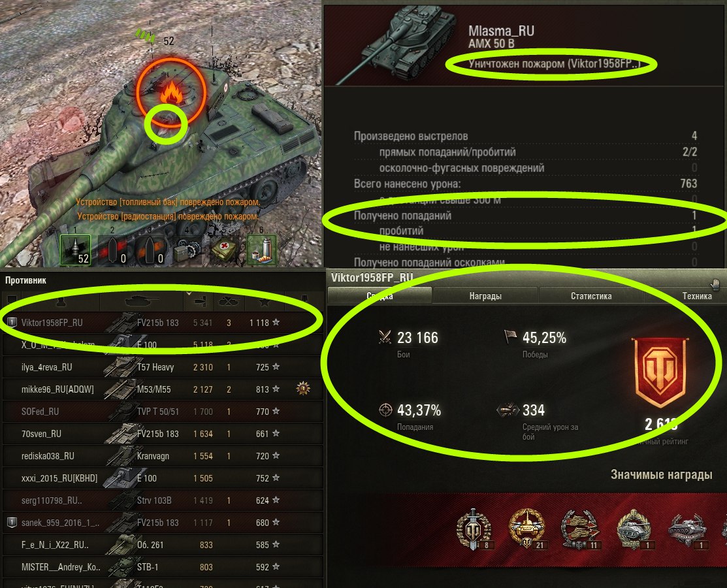Viewport: 727px width, 588px height.
Task: Click the medal icon with count 21
Action: tap(527, 529)
